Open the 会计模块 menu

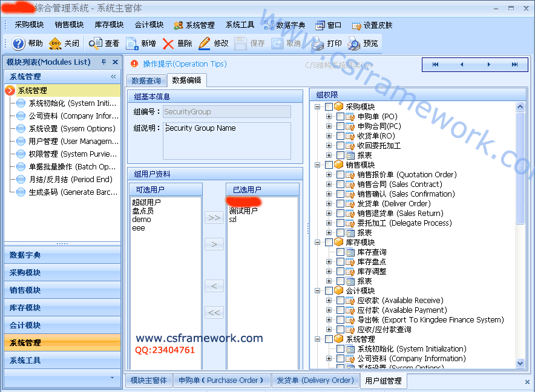(149, 25)
